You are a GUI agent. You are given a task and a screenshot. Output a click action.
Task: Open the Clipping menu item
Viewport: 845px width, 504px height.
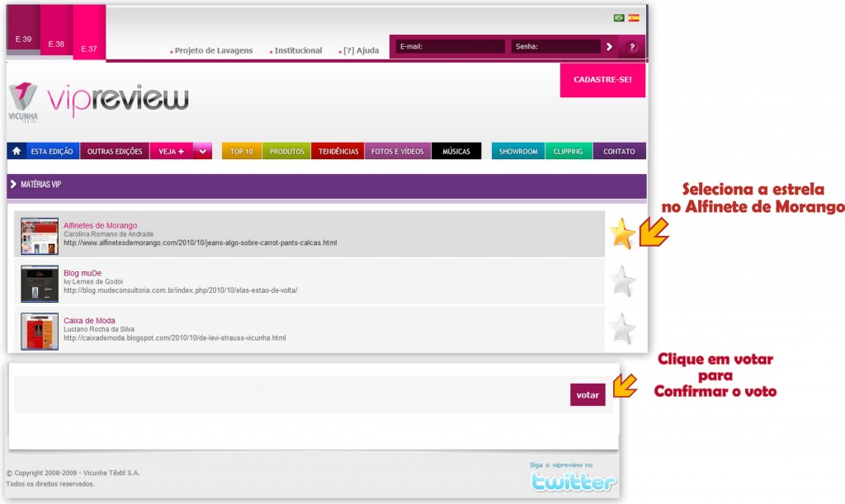569,151
